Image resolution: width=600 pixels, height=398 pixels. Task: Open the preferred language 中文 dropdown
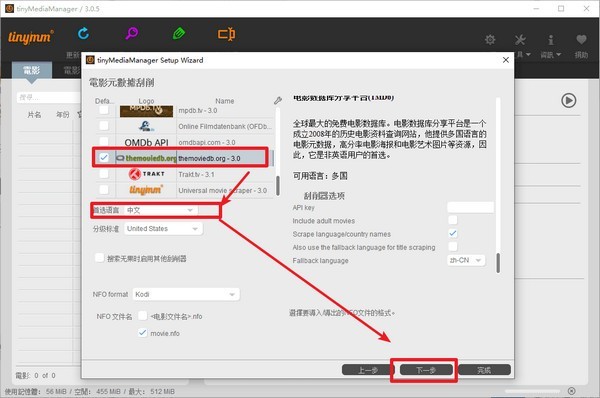161,210
